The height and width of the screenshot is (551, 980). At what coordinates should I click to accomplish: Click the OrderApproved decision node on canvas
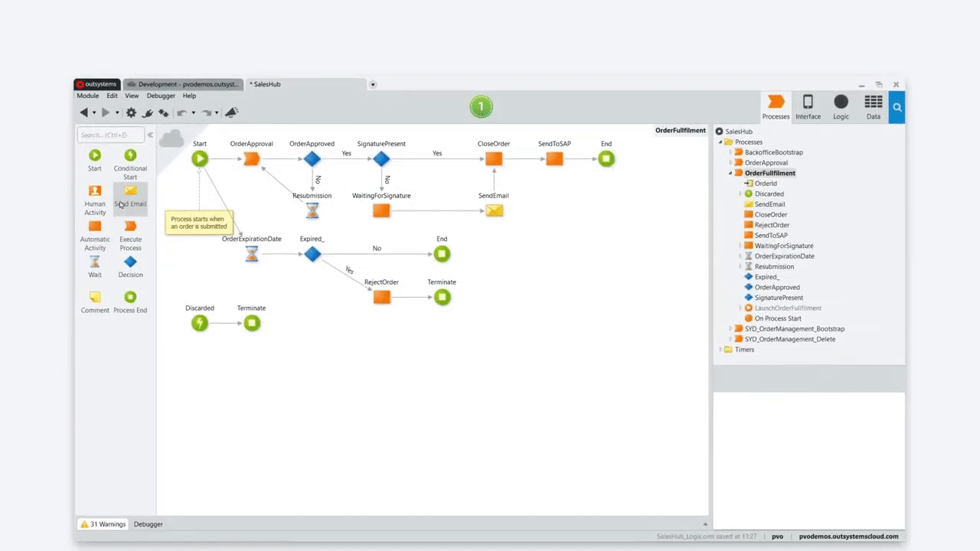coord(312,159)
